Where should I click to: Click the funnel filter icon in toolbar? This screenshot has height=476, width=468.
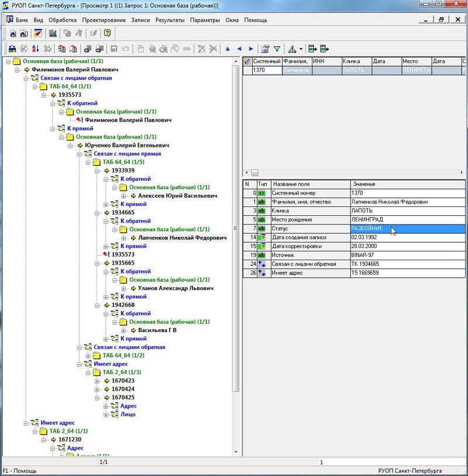277,49
